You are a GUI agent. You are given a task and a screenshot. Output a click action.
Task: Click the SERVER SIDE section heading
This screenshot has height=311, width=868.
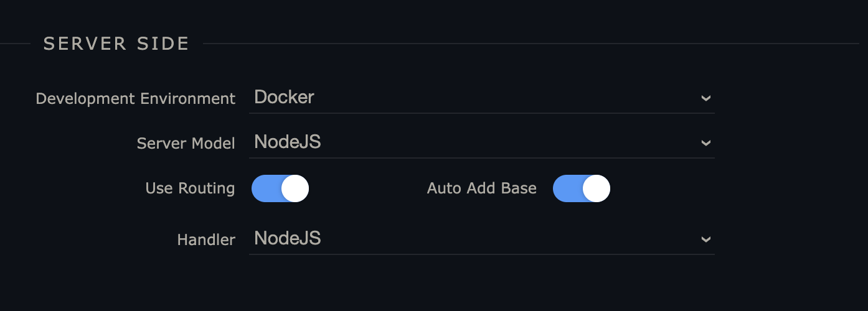tap(116, 44)
